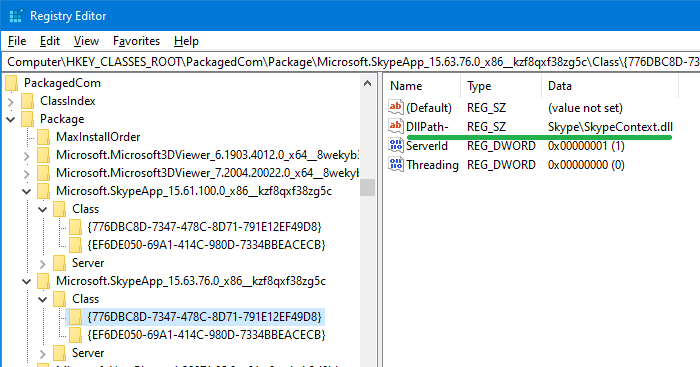This screenshot has height=367, width=700.
Task: Expand the Server node under SkypeApp_15.61.100.0
Action: pyautogui.click(x=43, y=263)
